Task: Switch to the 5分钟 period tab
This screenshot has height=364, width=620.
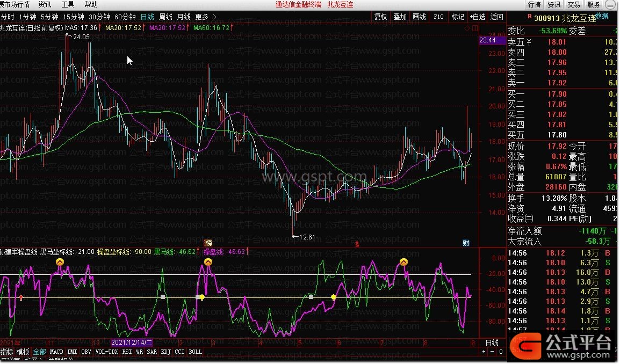Action: 49,17
